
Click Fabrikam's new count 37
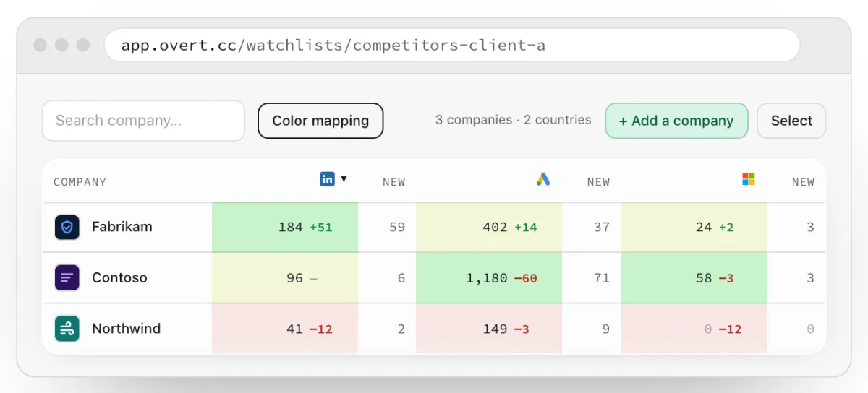[x=602, y=227]
